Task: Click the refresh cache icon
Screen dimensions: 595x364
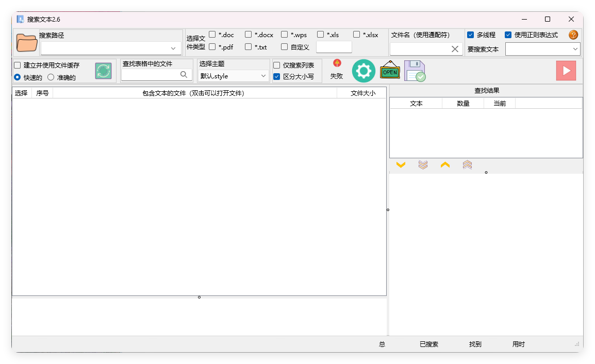Action: pyautogui.click(x=103, y=71)
